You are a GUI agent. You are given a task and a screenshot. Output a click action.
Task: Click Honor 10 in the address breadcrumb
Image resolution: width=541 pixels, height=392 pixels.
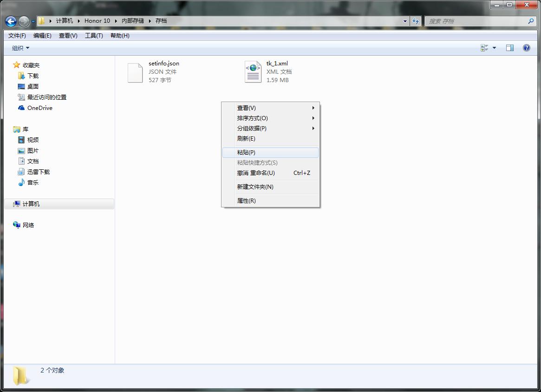98,21
